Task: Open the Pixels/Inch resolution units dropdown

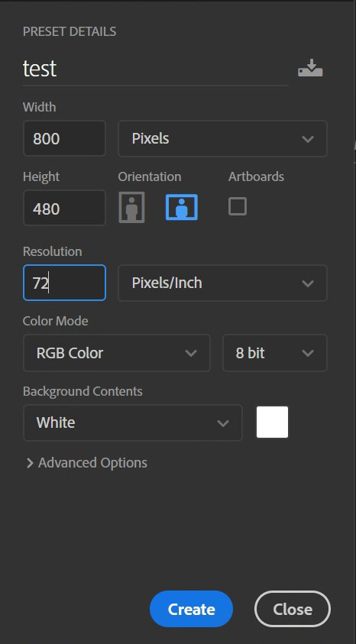Action: pos(222,283)
